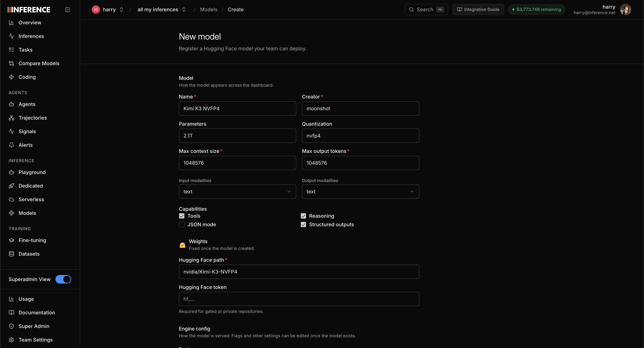
Task: Click the Parameters input field
Action: tap(237, 136)
